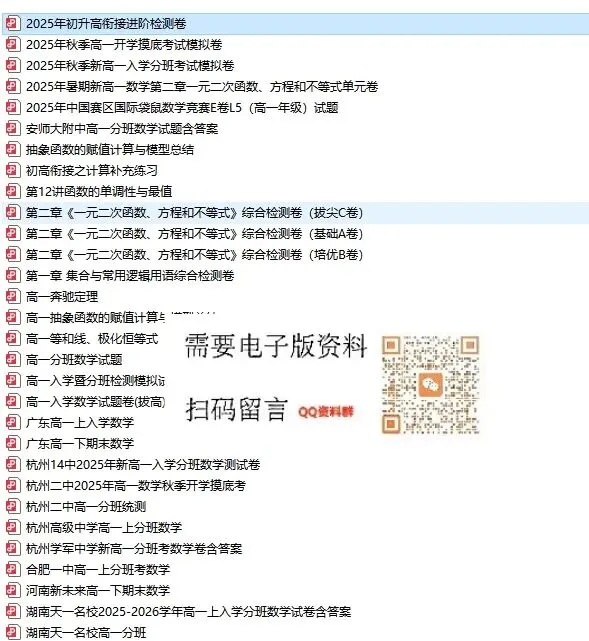
Task: Click PDF icon beside 综合检测卷（培优B卷）
Action: click(13, 254)
